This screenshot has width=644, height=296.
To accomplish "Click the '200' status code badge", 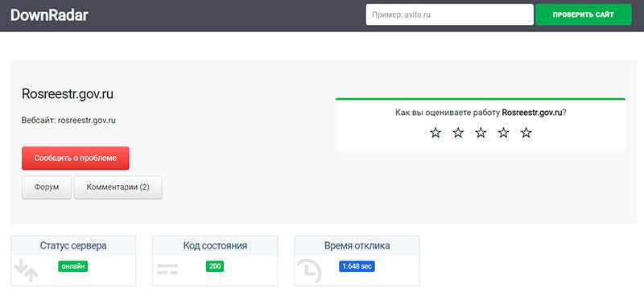I will [215, 266].
